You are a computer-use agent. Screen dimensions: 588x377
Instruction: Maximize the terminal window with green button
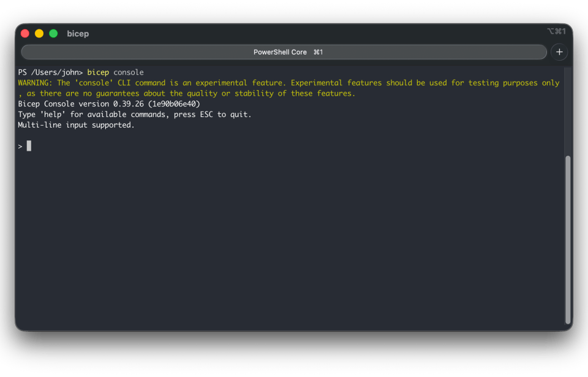click(x=53, y=34)
